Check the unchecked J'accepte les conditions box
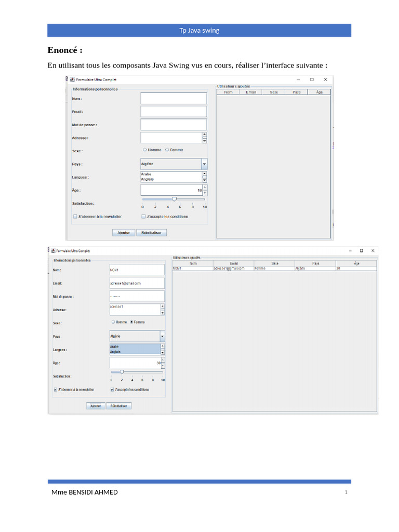 (x=143, y=217)
